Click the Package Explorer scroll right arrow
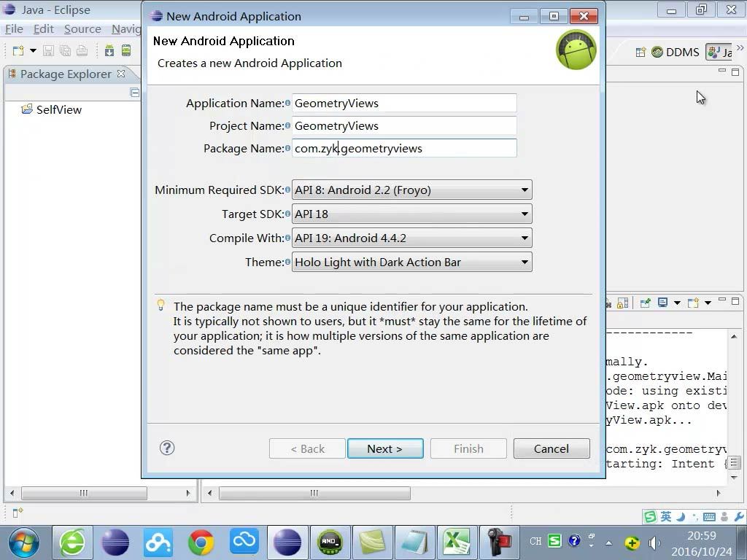 (188, 493)
